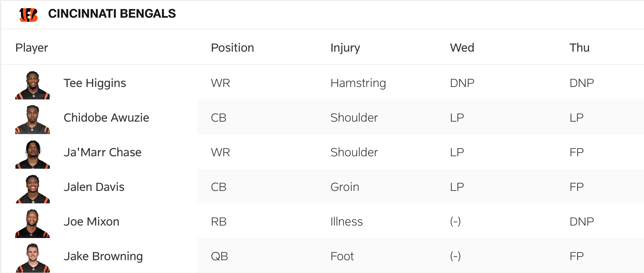Open Tee Higgins' player headshot
The width and height of the screenshot is (644, 273).
[33, 85]
